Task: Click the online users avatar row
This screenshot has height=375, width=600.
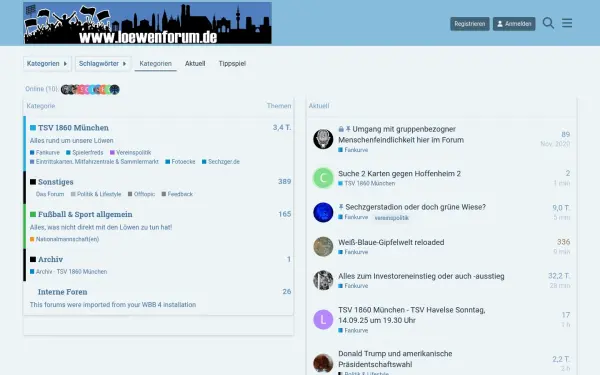Action: (90, 90)
